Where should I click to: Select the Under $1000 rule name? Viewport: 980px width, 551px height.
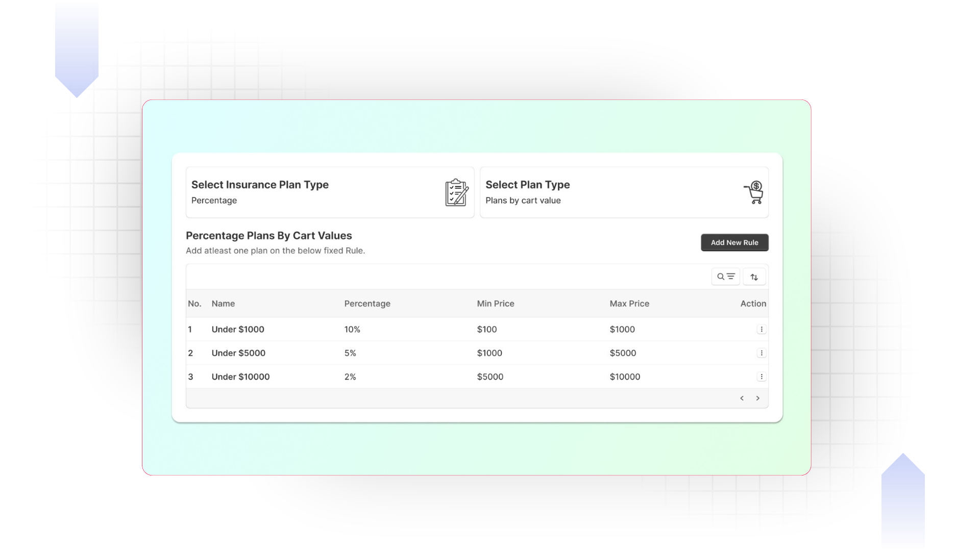pos(238,330)
